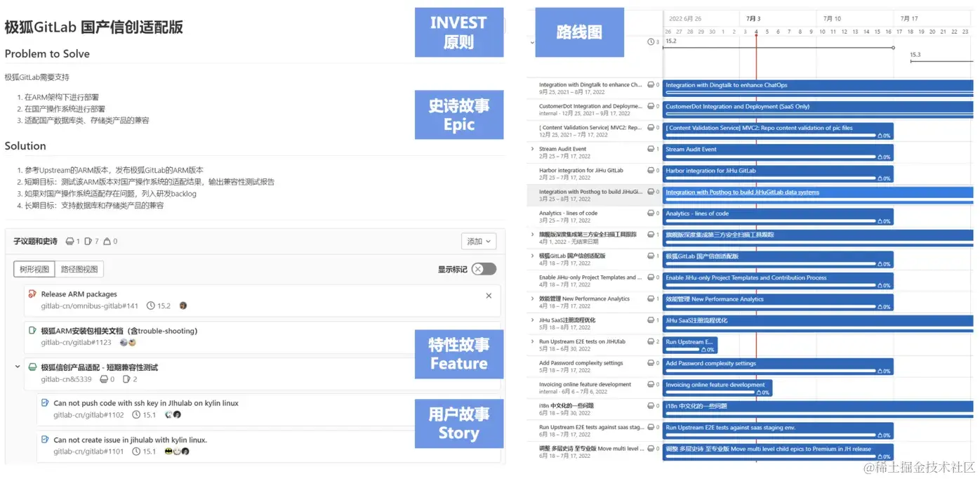Click 'CustomerDot Integration and Deployment (SaaS Only)' bar

[x=819, y=109]
